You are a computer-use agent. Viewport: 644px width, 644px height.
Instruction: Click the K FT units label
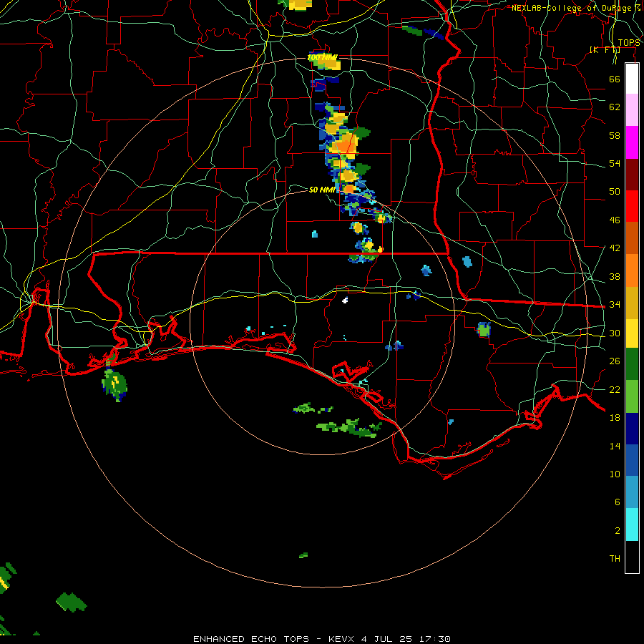click(605, 50)
